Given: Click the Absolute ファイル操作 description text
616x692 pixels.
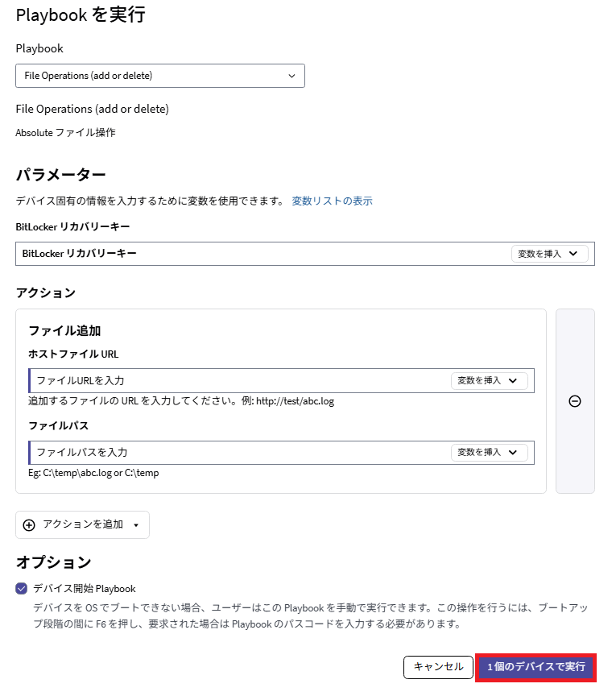Looking at the screenshot, I should (x=65, y=132).
